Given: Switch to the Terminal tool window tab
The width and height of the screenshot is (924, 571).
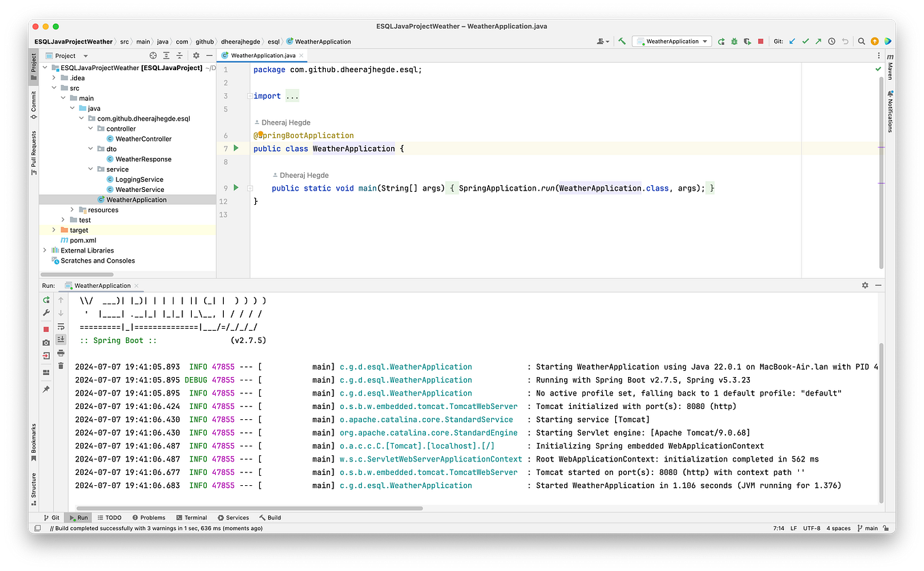Looking at the screenshot, I should click(x=191, y=517).
